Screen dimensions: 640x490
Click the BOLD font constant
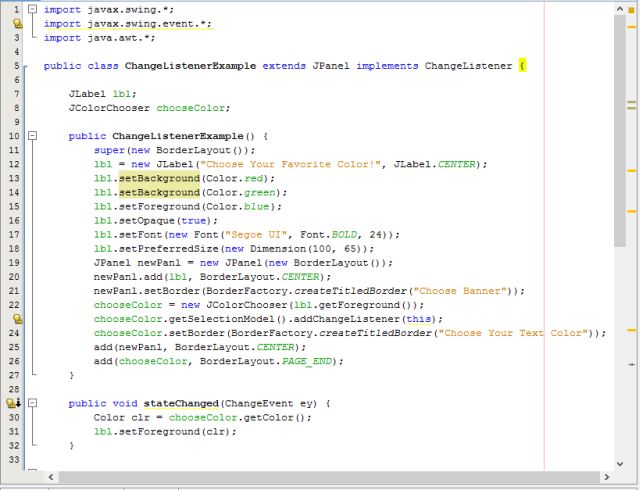[x=344, y=235]
